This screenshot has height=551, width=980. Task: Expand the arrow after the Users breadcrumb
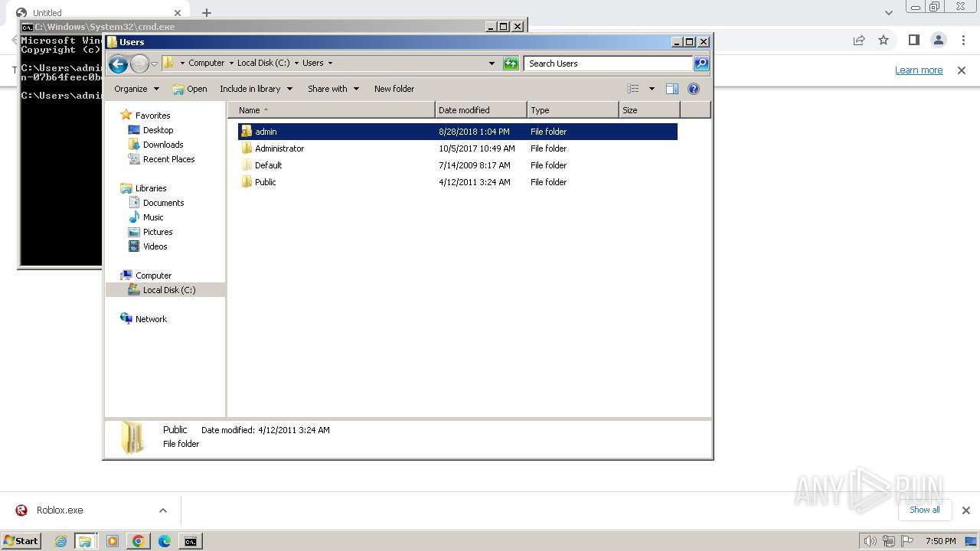tap(330, 64)
